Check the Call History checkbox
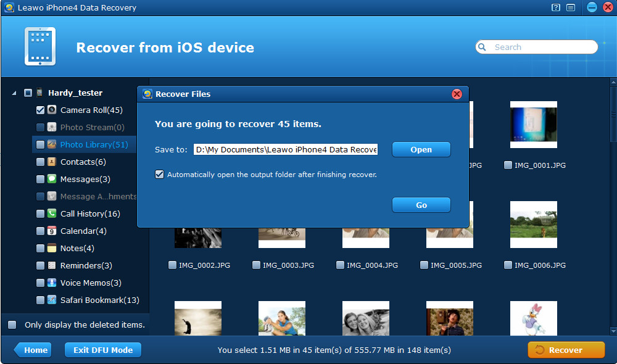This screenshot has width=617, height=364. point(40,213)
